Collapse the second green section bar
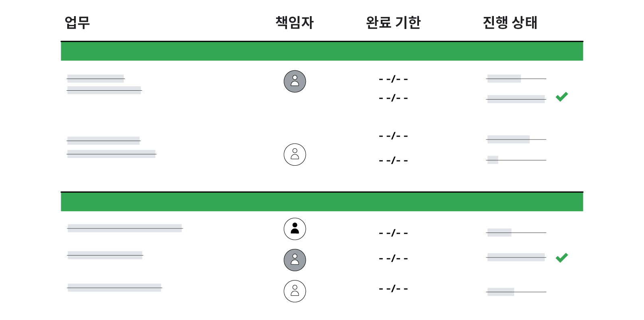The height and width of the screenshot is (320, 644). coord(322,202)
